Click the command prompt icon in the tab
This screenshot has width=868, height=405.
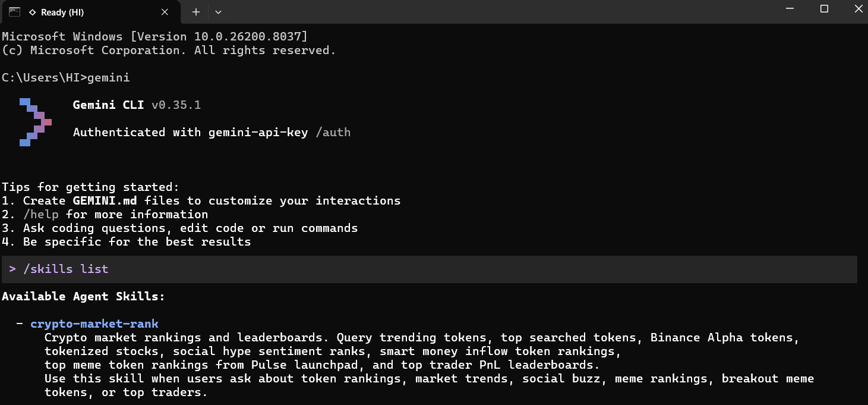point(14,12)
